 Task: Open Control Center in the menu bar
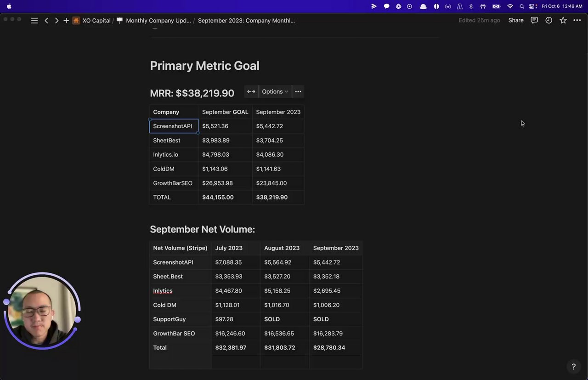click(x=533, y=6)
